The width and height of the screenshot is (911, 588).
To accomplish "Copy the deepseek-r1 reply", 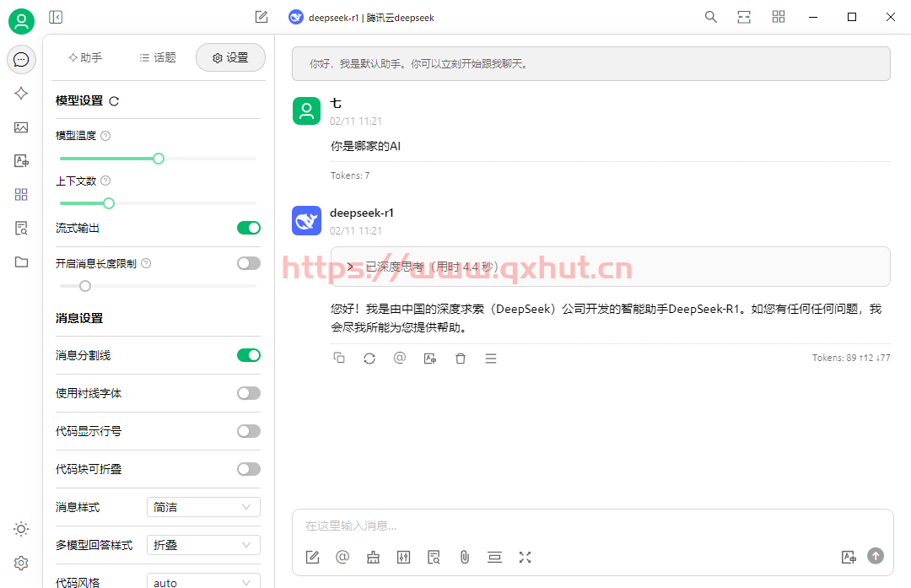I will (339, 358).
